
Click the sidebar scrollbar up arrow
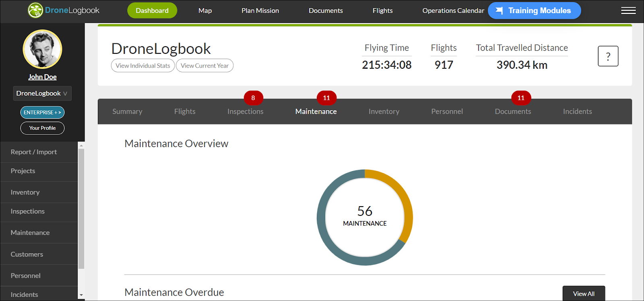(x=81, y=145)
